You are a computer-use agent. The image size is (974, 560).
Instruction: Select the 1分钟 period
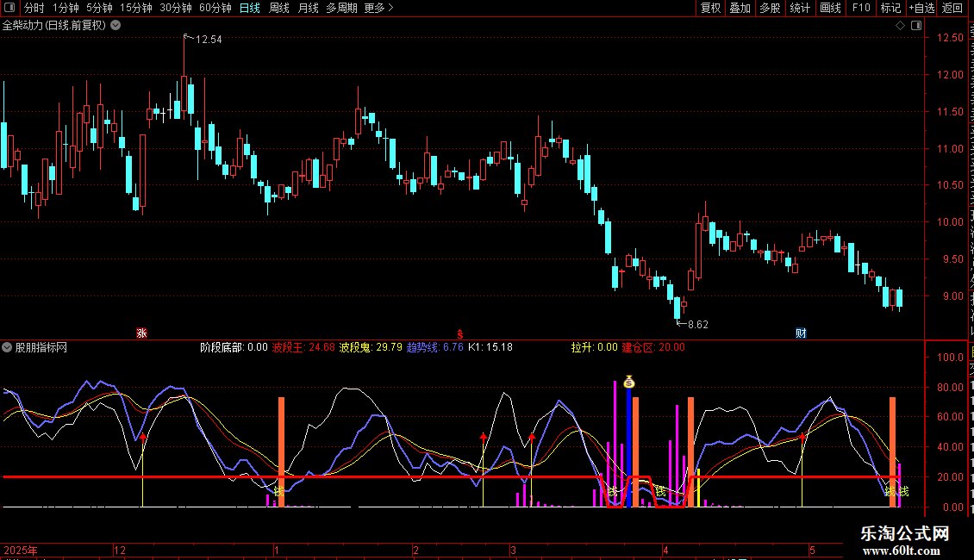tap(66, 8)
